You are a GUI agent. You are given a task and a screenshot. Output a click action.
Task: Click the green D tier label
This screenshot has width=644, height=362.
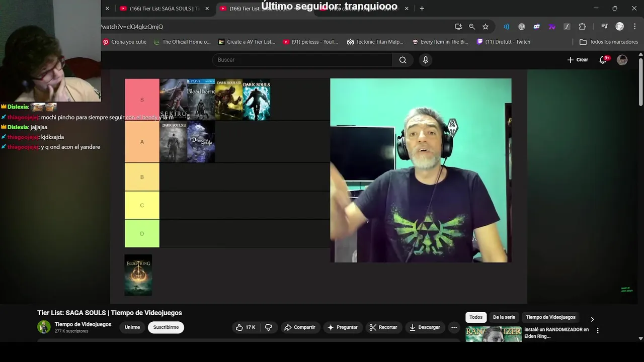pos(142,233)
